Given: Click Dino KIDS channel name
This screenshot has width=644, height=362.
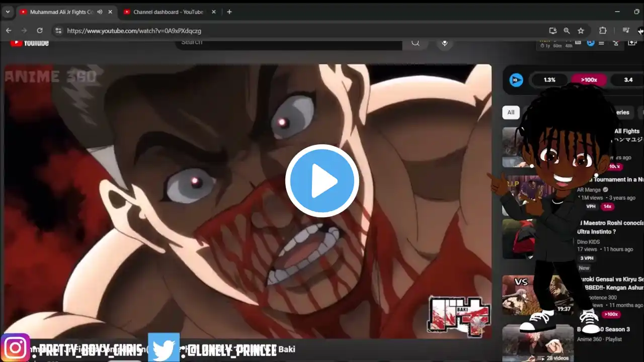Looking at the screenshot, I should click(x=588, y=242).
